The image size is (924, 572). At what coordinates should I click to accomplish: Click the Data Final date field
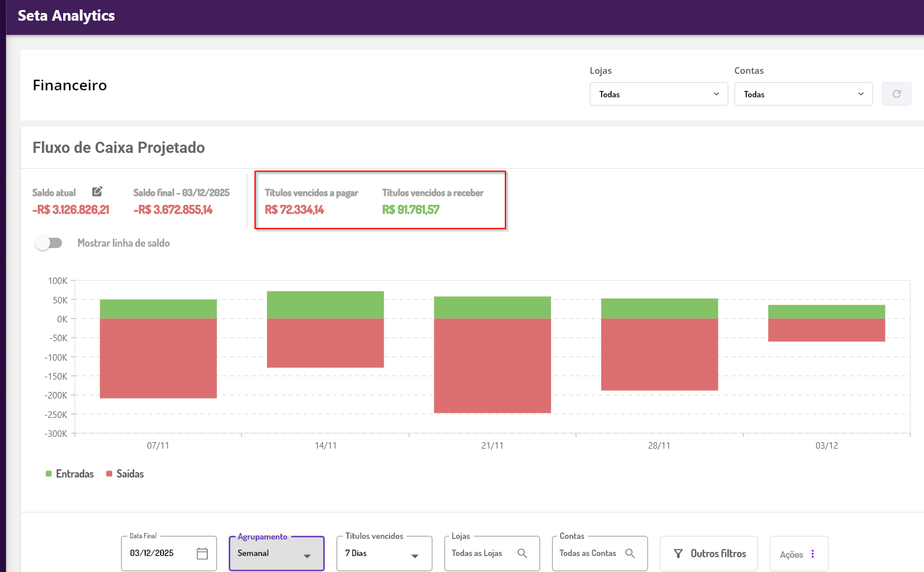[x=169, y=553]
